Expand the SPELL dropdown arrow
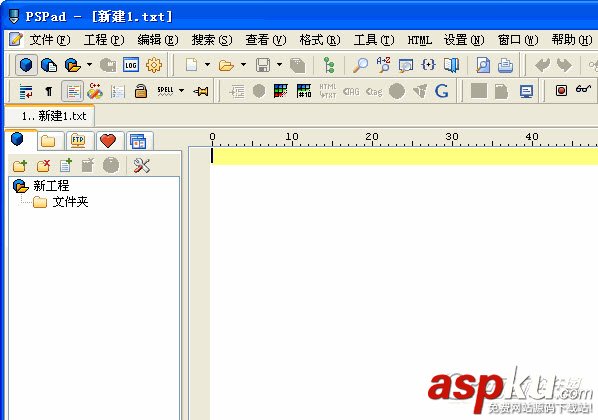The image size is (598, 420). (182, 91)
